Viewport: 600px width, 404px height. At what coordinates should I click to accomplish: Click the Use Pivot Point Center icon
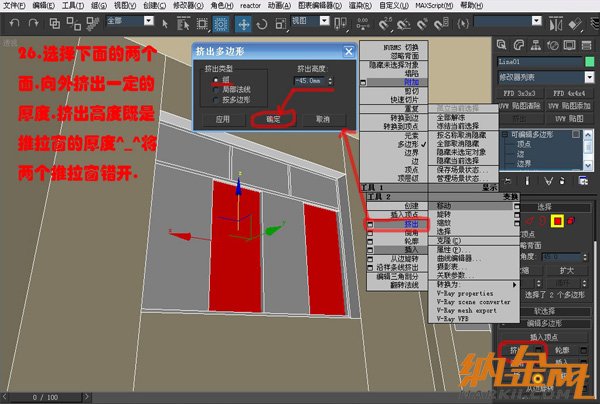[x=340, y=24]
